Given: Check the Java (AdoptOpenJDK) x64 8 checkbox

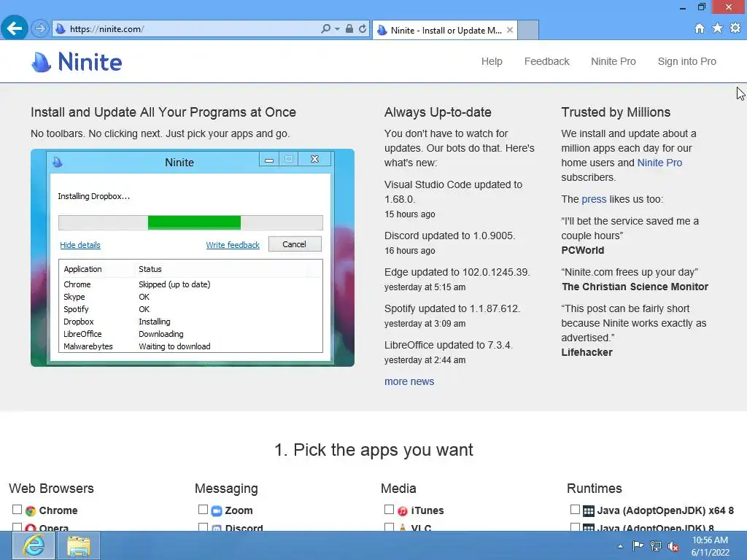Looking at the screenshot, I should [575, 510].
